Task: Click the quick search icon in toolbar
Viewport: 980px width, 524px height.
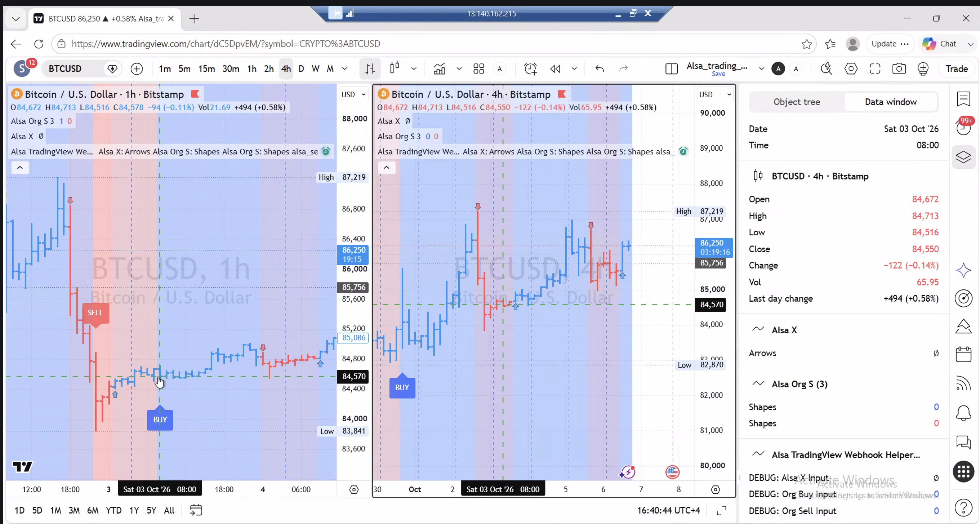Action: coord(826,68)
